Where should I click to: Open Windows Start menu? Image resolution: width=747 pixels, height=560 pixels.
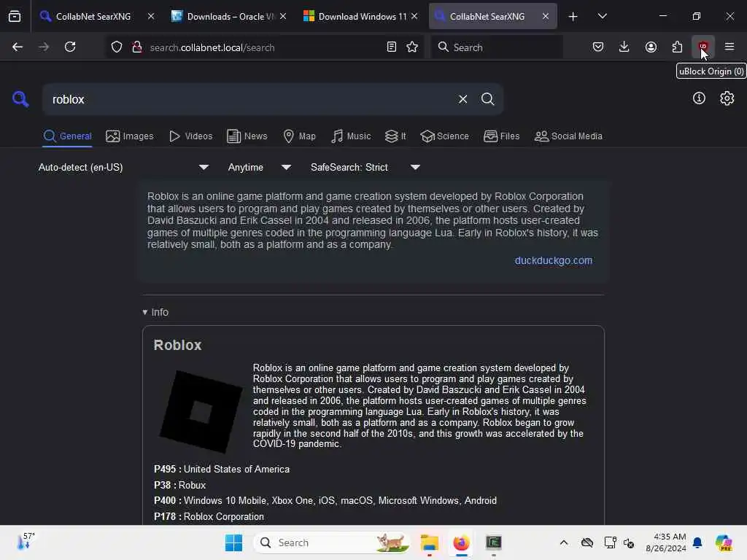233,542
